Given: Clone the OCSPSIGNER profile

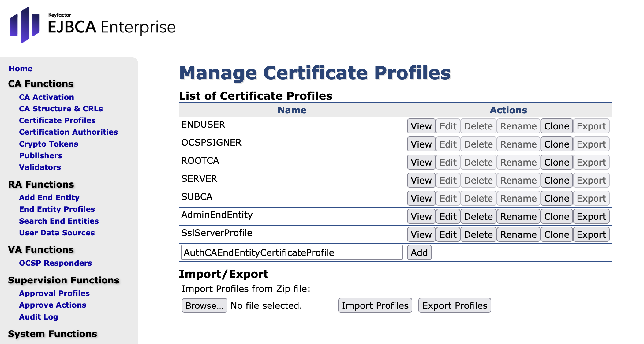Looking at the screenshot, I should [556, 144].
